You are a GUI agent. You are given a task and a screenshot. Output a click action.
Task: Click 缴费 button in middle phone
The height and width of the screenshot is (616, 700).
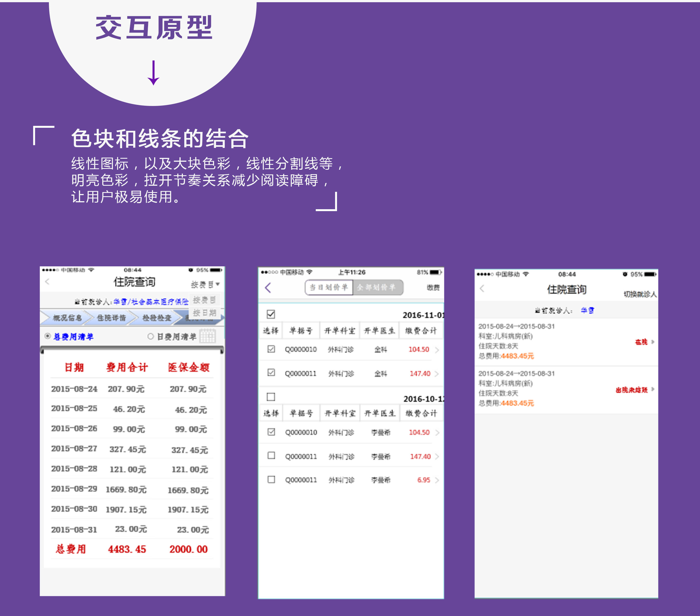433,288
